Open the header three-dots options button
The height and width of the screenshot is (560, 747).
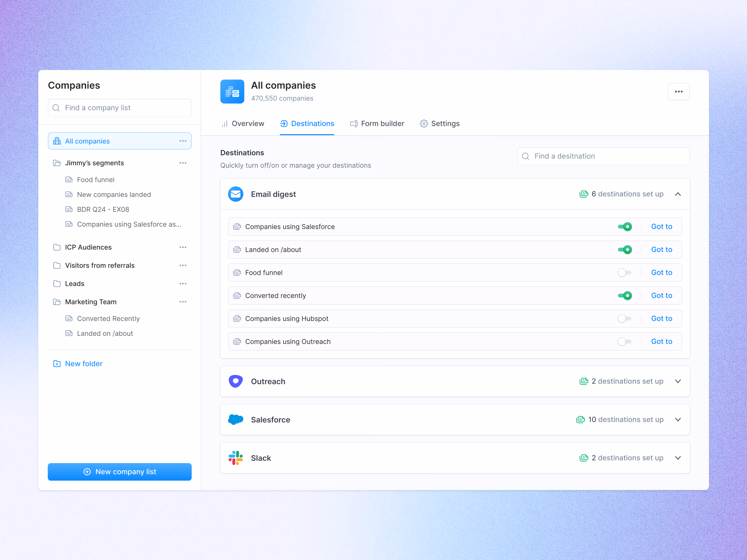click(678, 91)
